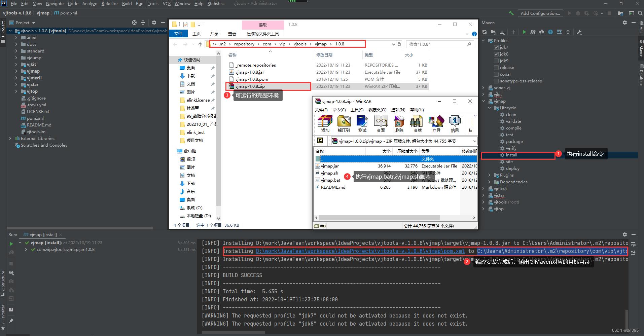Enable the jdk9 Maven profile
The image size is (644, 336).
click(496, 61)
